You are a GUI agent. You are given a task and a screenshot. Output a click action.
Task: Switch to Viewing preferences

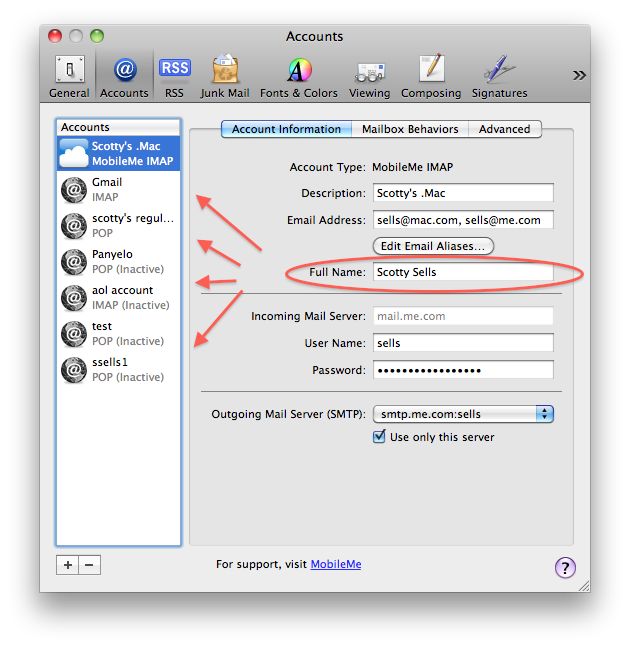click(x=369, y=76)
